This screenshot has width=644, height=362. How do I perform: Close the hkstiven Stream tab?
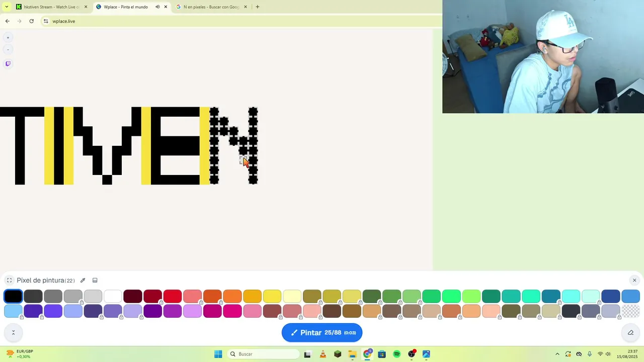(86, 7)
